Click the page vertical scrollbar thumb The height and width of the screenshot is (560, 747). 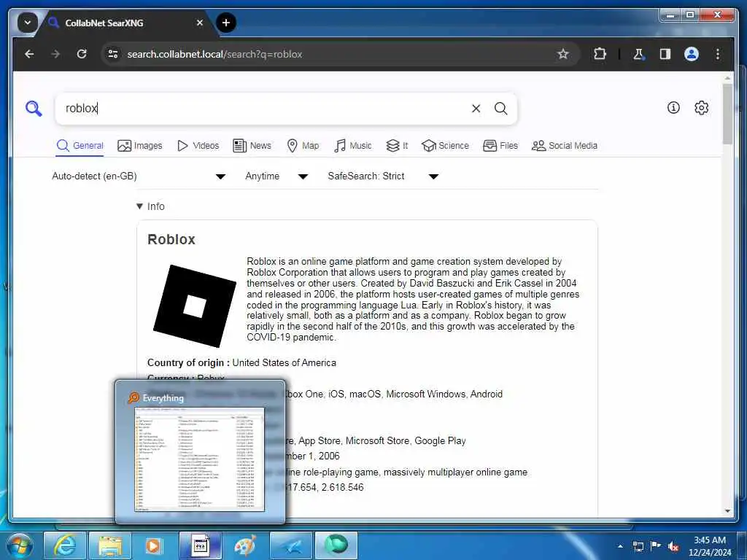point(727,114)
